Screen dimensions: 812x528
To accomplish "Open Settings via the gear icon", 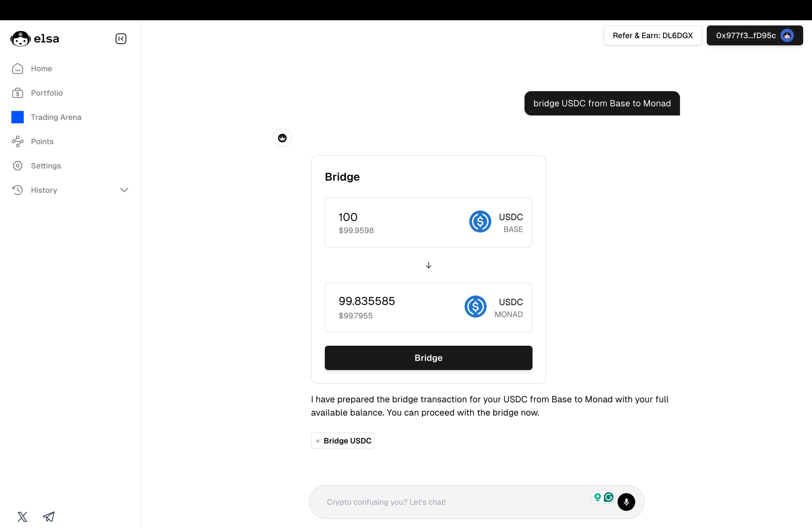I will pos(18,166).
